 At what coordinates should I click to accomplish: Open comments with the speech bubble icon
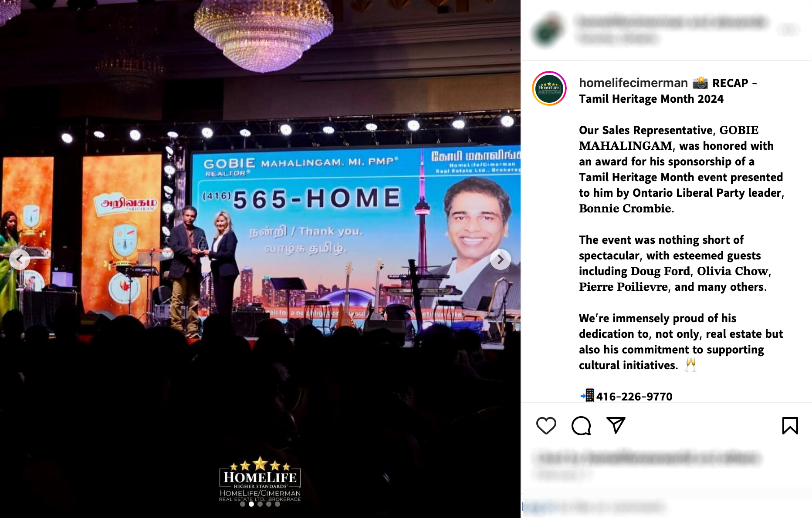click(581, 425)
